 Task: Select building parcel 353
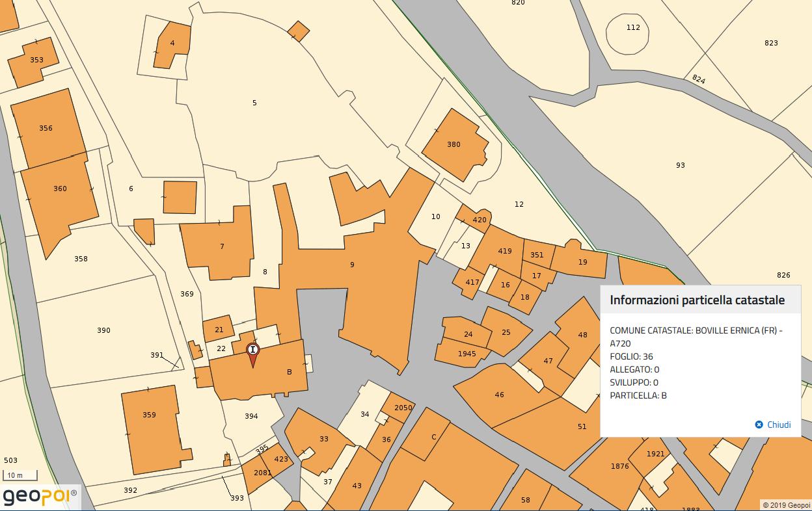36,60
